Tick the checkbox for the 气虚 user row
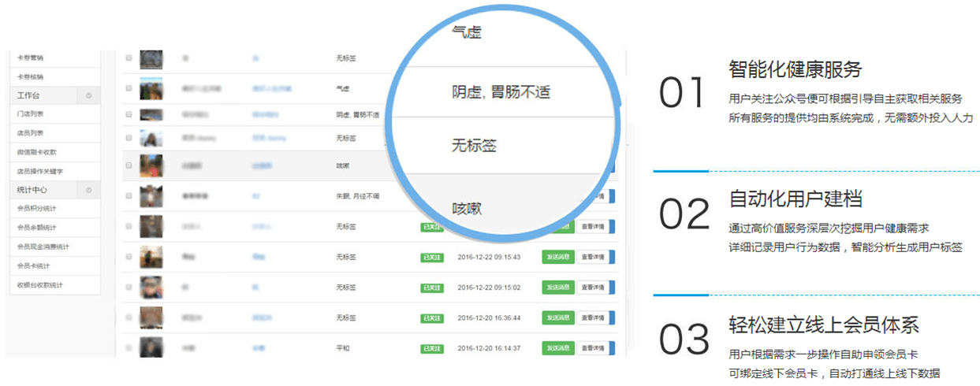This screenshot has width=980, height=386. [x=129, y=87]
